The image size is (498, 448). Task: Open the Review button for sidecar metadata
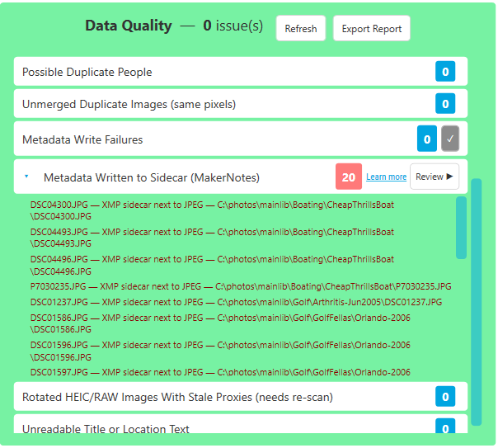pos(435,177)
